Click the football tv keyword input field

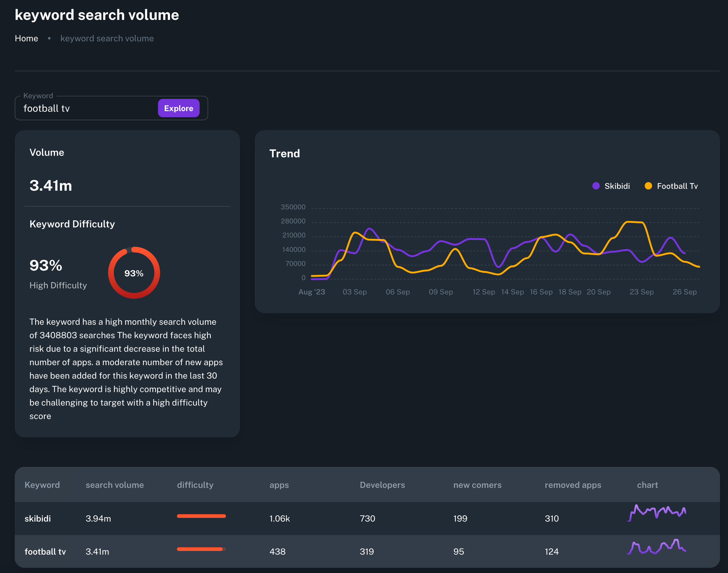pyautogui.click(x=84, y=108)
